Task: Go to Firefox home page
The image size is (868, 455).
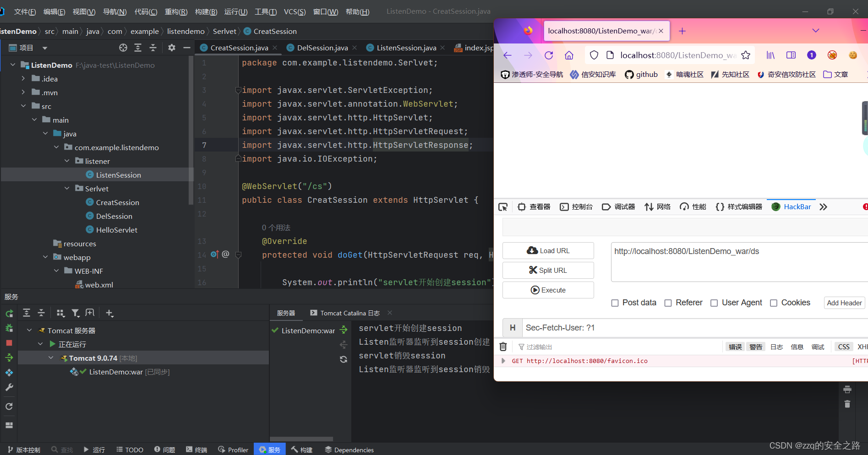Action: pos(569,55)
